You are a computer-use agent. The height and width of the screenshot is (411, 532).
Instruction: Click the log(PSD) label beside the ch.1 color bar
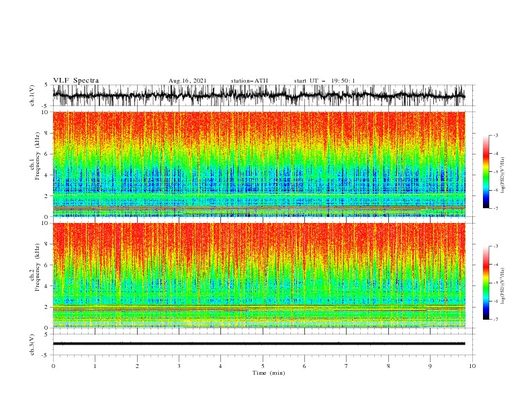coord(503,175)
